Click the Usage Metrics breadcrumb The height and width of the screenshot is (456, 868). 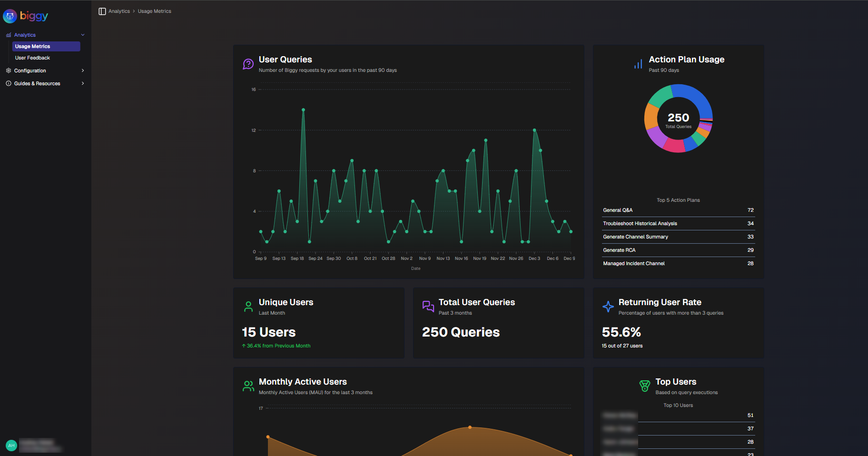(155, 11)
